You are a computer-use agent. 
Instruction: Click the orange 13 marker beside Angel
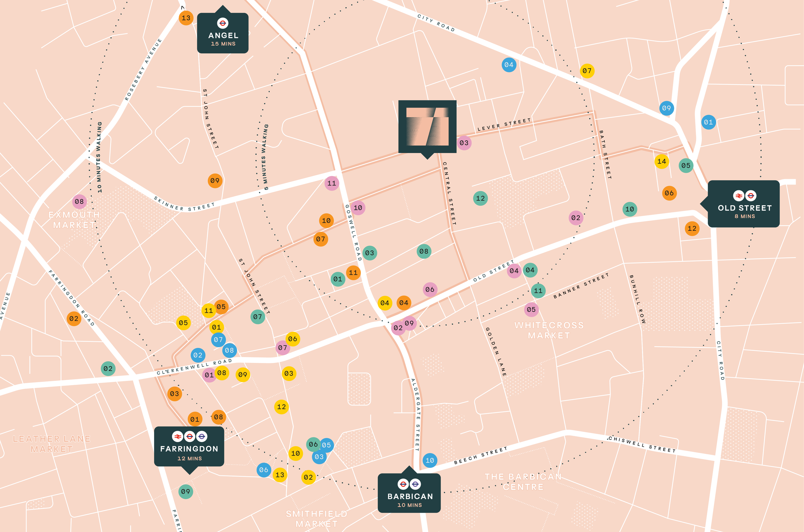(186, 18)
